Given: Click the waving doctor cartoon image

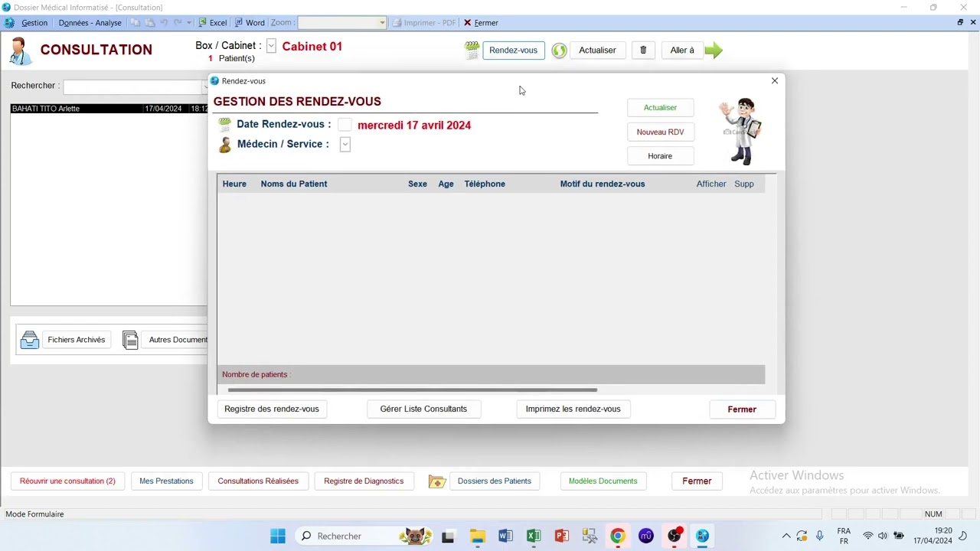Looking at the screenshot, I should point(741,131).
